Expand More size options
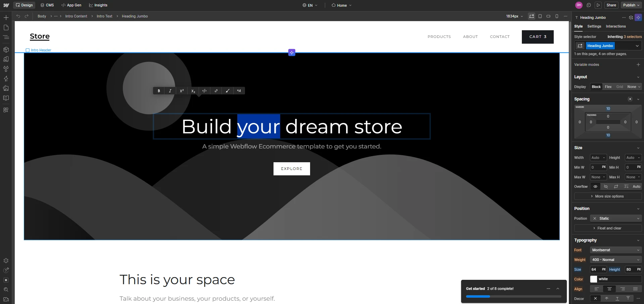The width and height of the screenshot is (644, 304). coord(607,196)
